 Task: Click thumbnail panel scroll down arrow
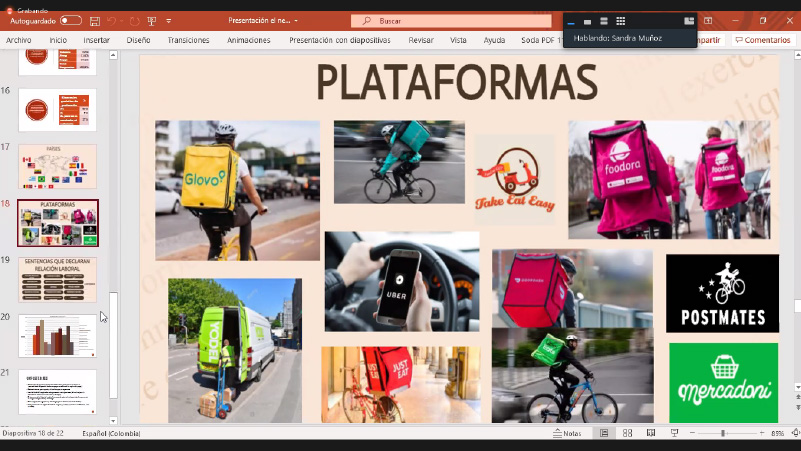pyautogui.click(x=113, y=421)
